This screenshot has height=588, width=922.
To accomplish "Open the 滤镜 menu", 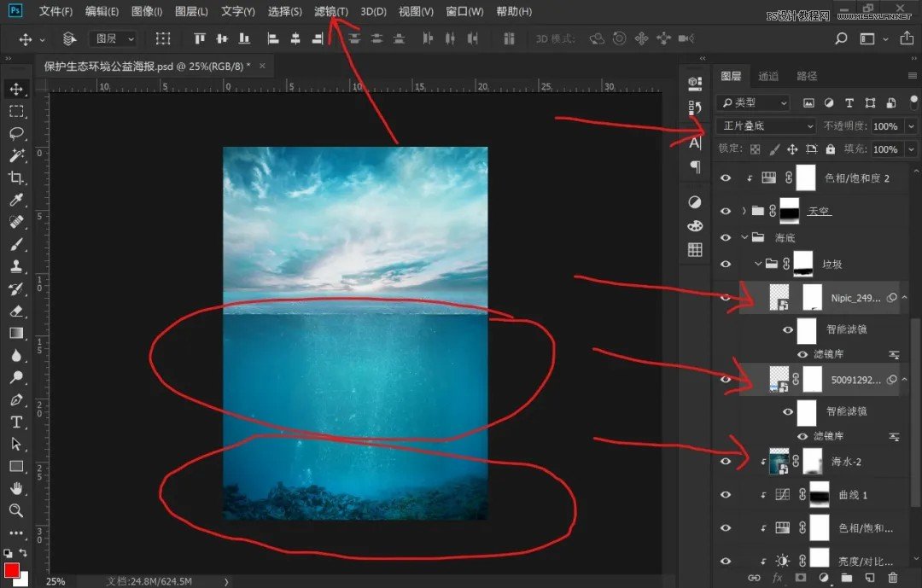I will coord(331,11).
